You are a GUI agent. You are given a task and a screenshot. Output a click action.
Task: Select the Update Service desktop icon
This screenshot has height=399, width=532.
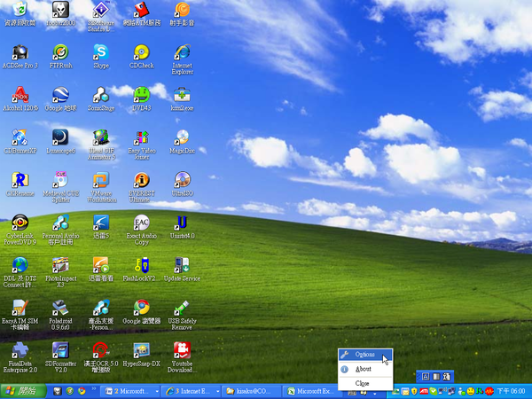pyautogui.click(x=183, y=270)
